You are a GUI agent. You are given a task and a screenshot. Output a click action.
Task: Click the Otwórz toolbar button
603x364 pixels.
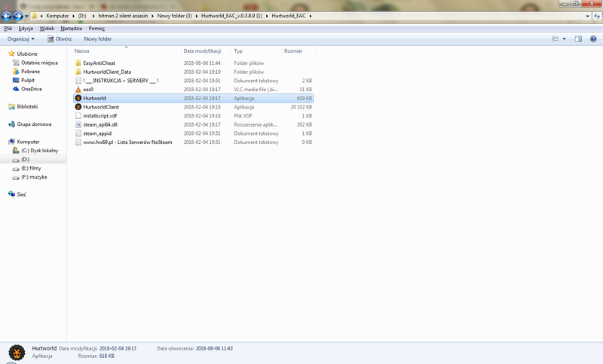coord(60,39)
